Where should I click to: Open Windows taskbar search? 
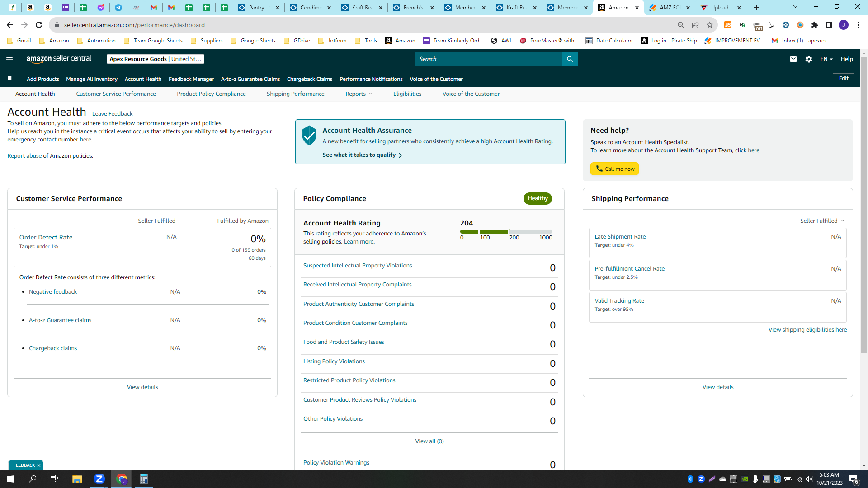click(x=33, y=479)
